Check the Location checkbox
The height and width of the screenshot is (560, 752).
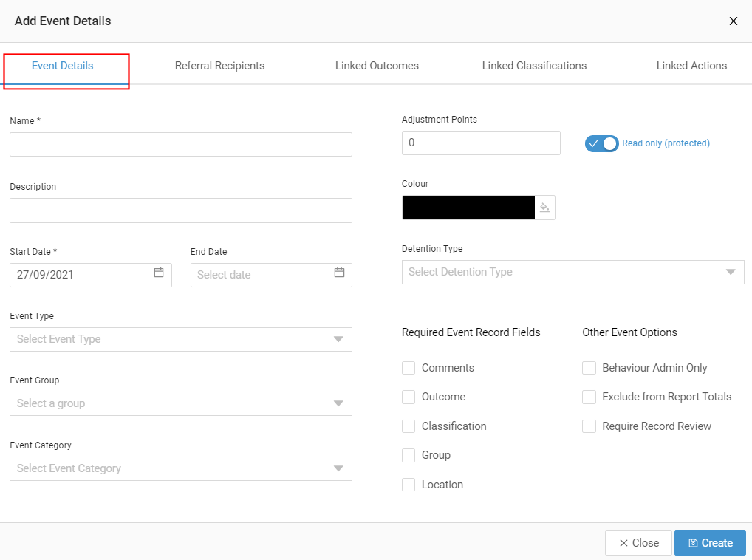[x=408, y=485]
